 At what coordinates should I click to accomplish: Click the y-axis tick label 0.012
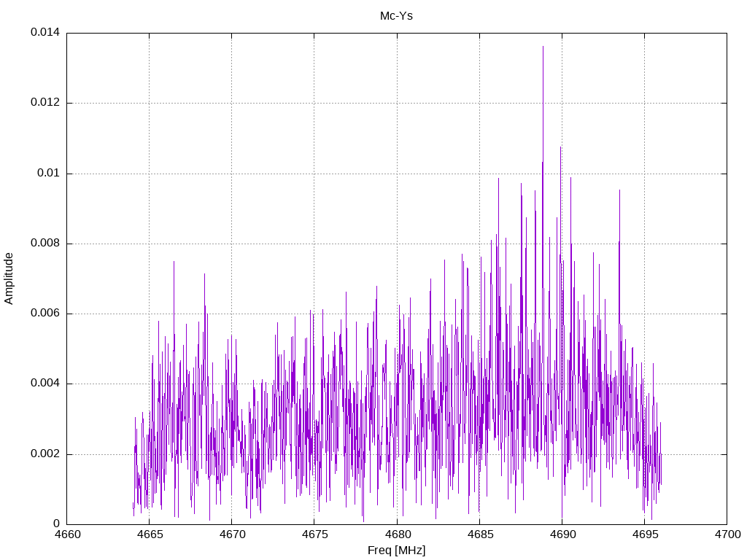pos(45,102)
